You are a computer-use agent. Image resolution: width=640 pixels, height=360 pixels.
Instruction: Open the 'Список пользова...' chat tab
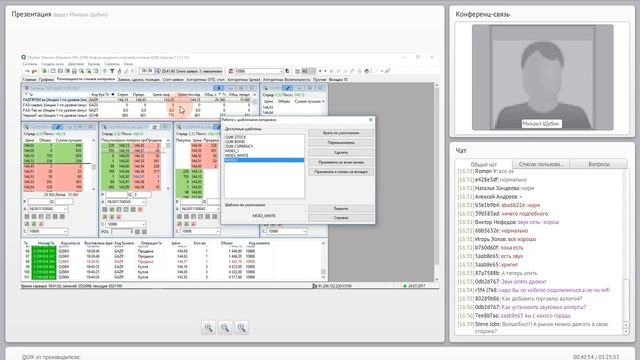click(541, 164)
